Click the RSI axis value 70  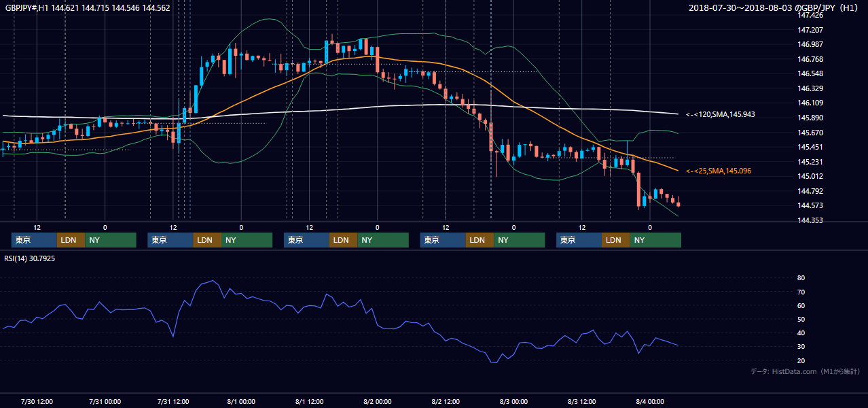point(801,292)
